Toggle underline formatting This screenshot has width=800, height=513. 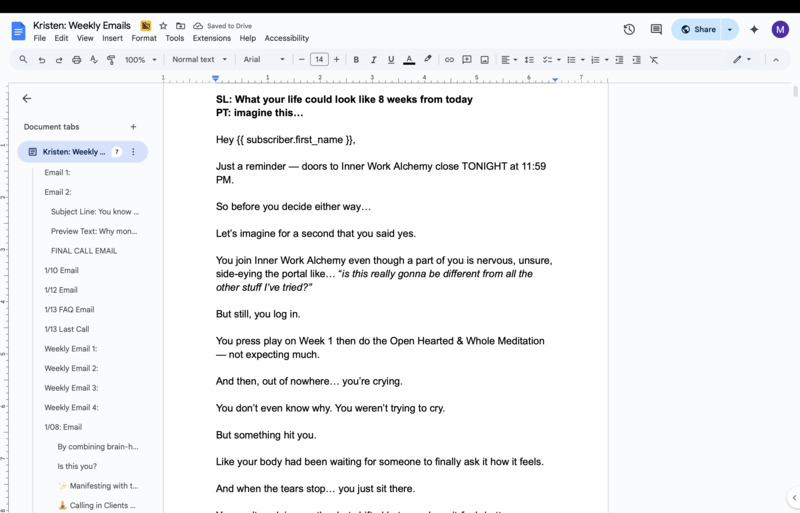tap(391, 60)
